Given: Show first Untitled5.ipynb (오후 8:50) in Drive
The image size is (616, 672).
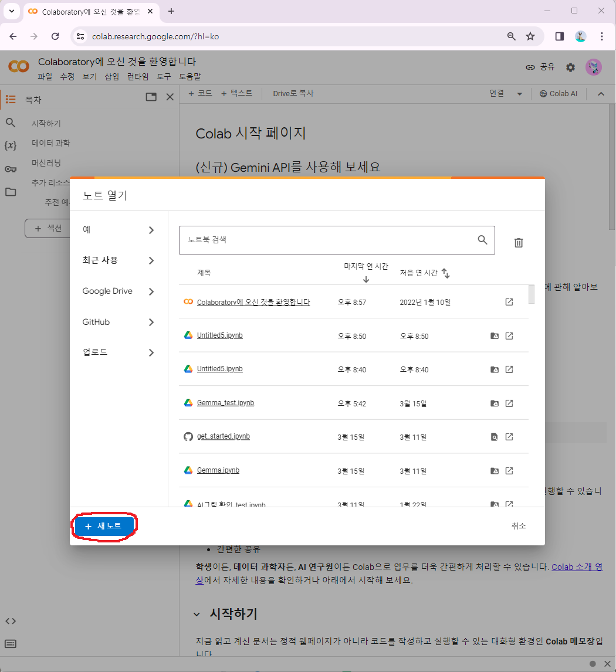Looking at the screenshot, I should click(x=494, y=336).
